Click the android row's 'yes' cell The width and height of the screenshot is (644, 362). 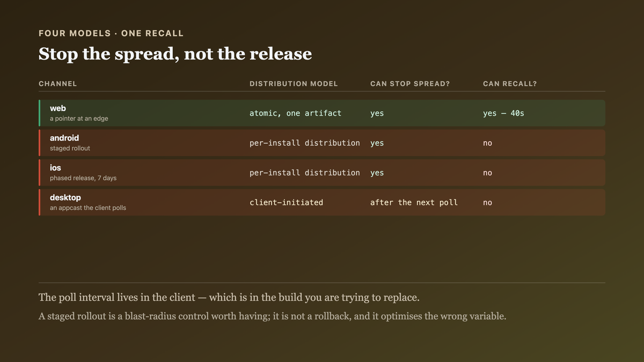(x=377, y=143)
